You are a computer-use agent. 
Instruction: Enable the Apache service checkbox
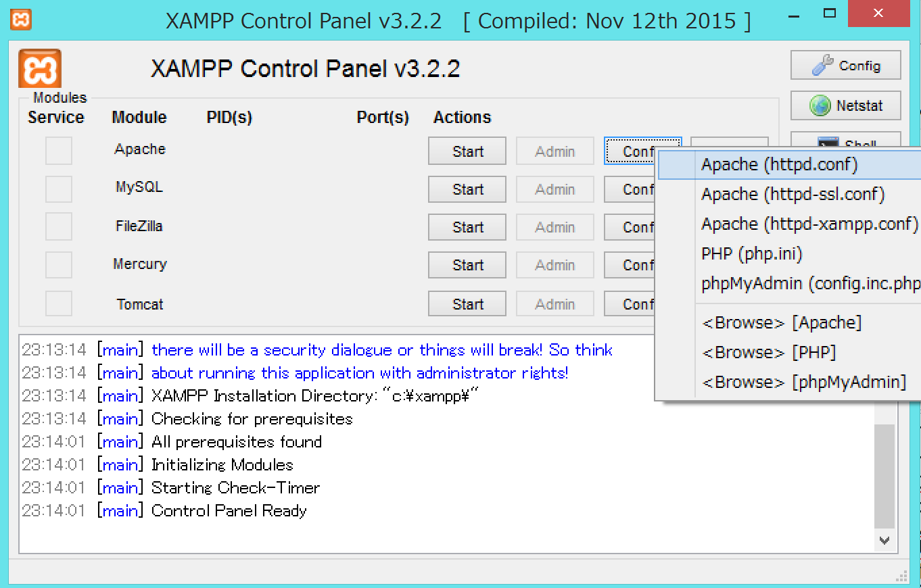(x=58, y=151)
